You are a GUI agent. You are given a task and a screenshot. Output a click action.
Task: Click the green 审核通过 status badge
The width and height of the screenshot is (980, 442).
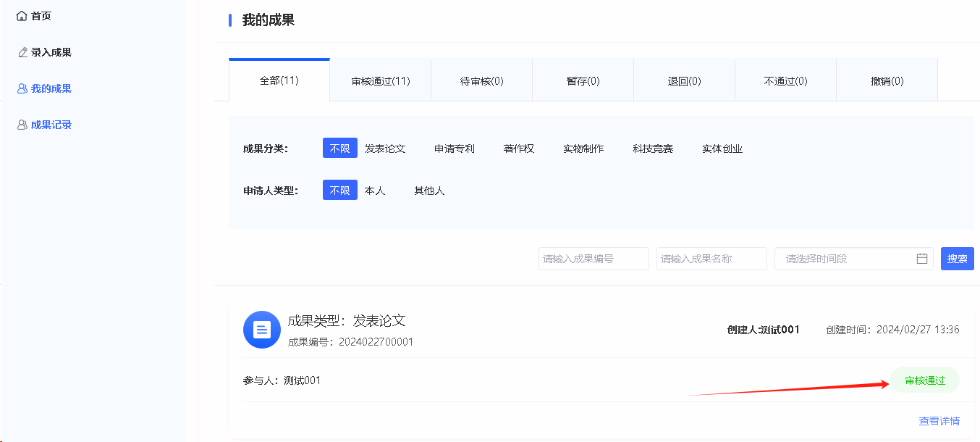coord(924,380)
